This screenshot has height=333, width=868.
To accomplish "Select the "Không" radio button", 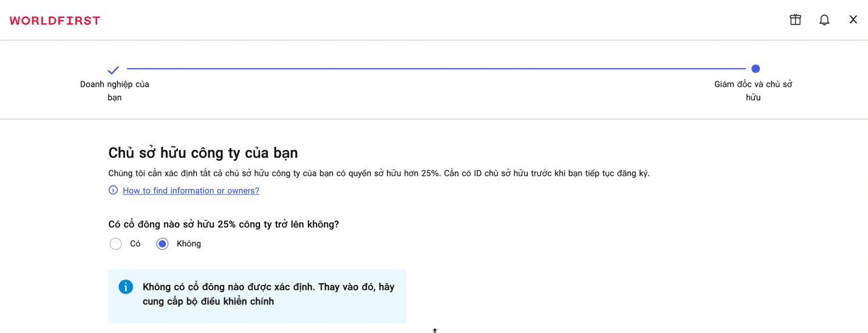I will [162, 244].
